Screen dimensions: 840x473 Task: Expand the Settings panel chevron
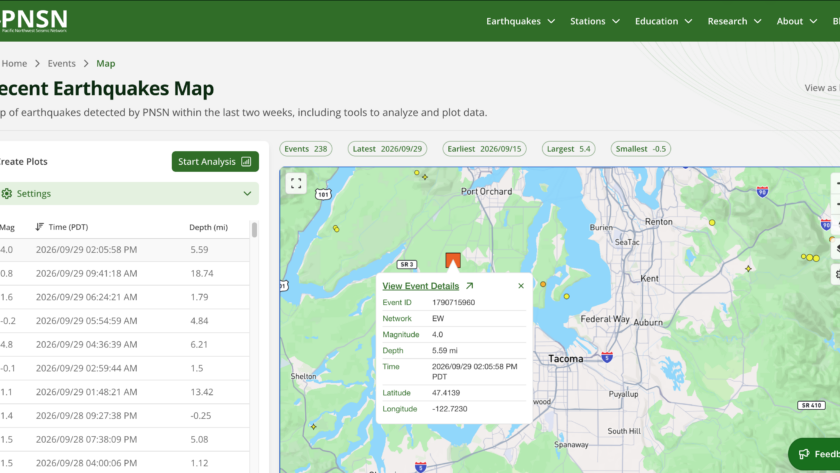247,193
